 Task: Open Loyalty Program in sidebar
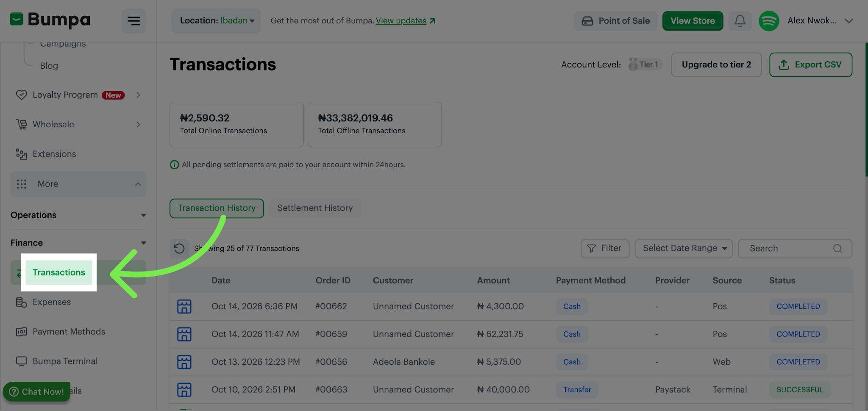(x=78, y=95)
